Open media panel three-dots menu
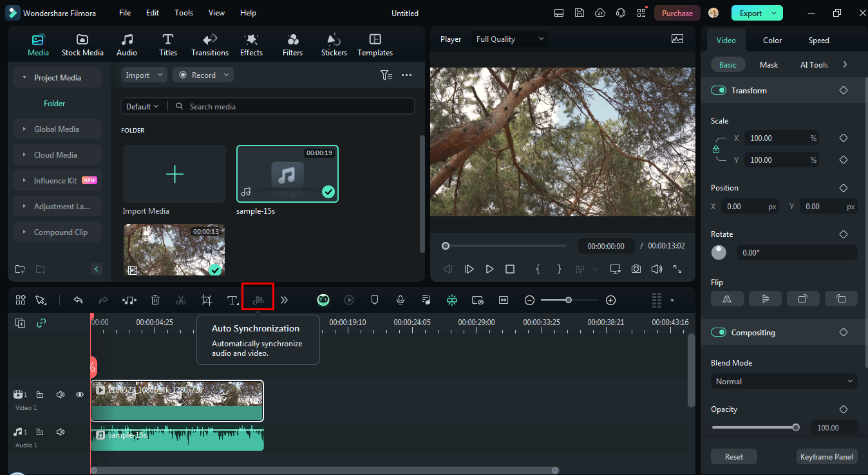Viewport: 868px width, 475px height. pos(406,75)
